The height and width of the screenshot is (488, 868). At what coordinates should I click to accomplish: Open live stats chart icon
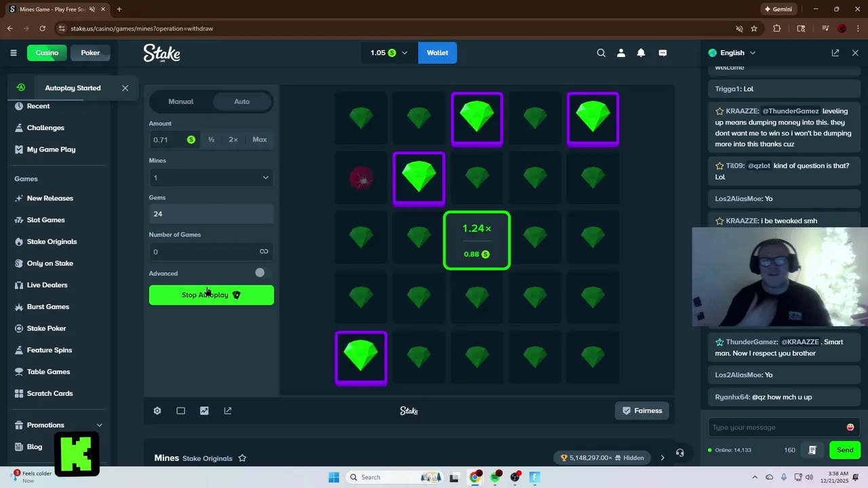coord(204,411)
